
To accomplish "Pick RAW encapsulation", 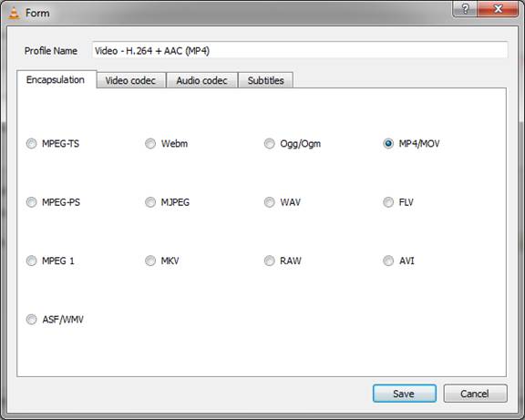I will click(269, 261).
